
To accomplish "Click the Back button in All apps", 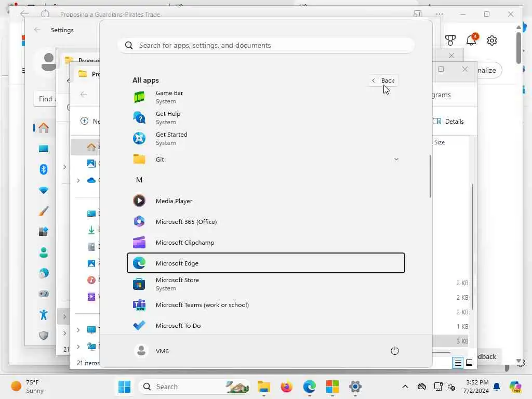I will coord(383,81).
